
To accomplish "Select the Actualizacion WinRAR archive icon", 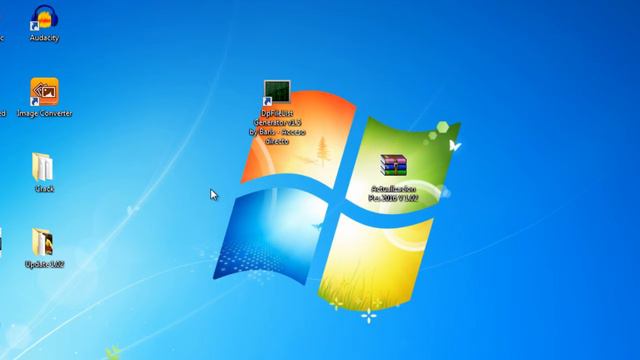I will pos(393,165).
